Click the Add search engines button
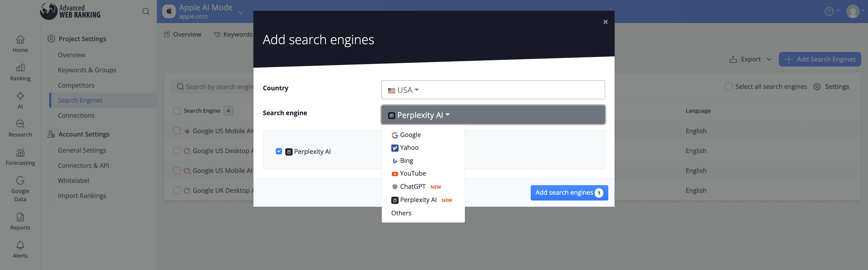The width and height of the screenshot is (868, 270). (564, 192)
